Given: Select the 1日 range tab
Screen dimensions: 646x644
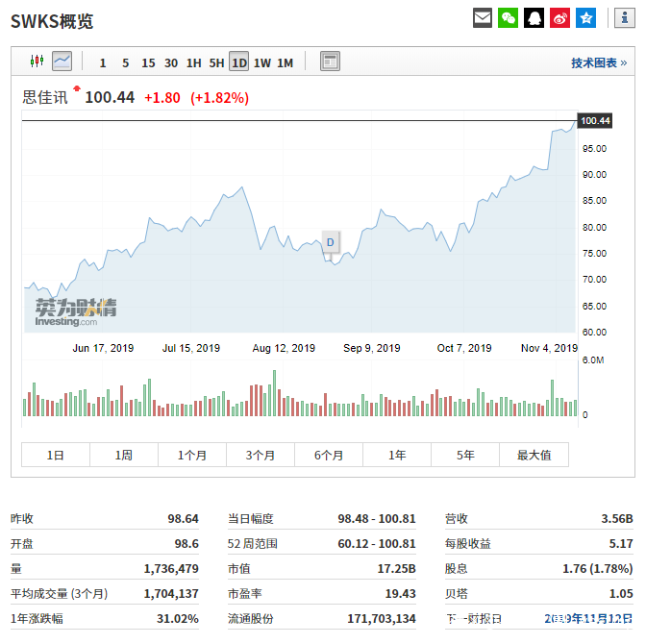Looking at the screenshot, I should (55, 455).
